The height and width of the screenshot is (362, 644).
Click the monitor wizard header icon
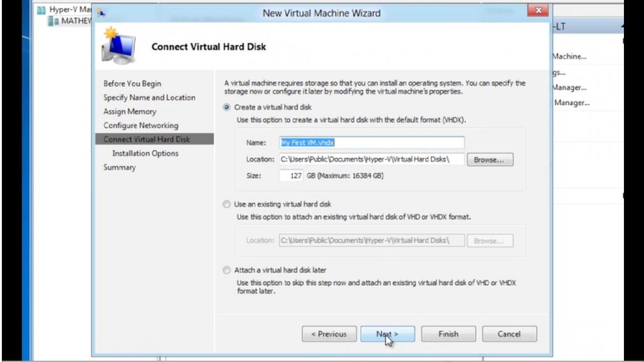[x=119, y=46]
